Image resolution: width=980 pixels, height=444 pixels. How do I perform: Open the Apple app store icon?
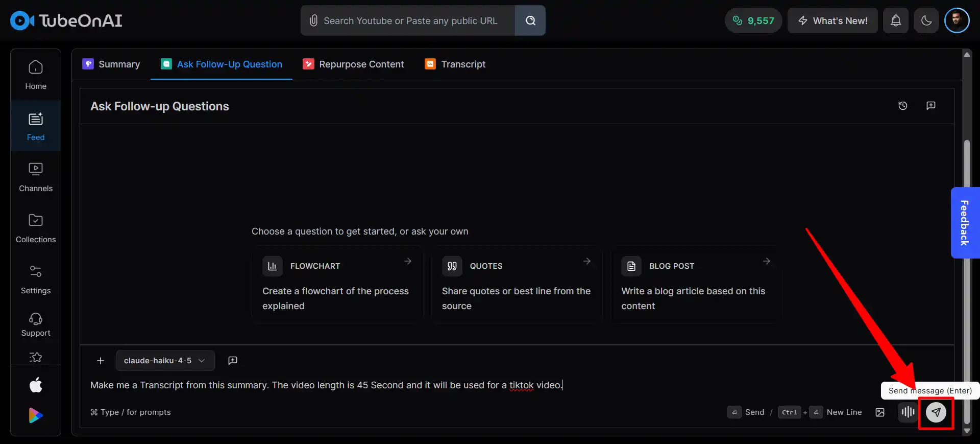click(x=36, y=385)
